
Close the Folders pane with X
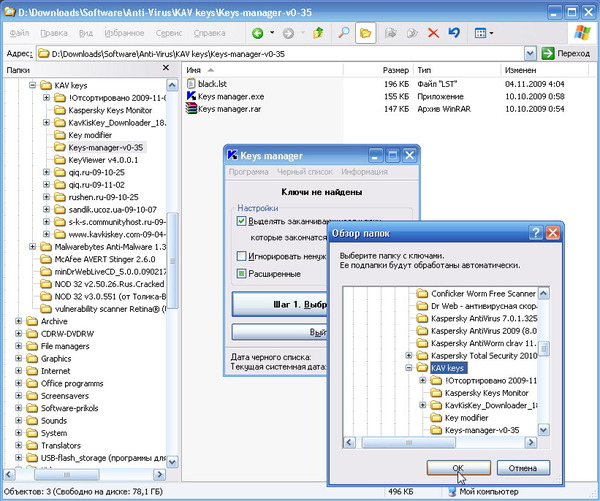coord(166,68)
